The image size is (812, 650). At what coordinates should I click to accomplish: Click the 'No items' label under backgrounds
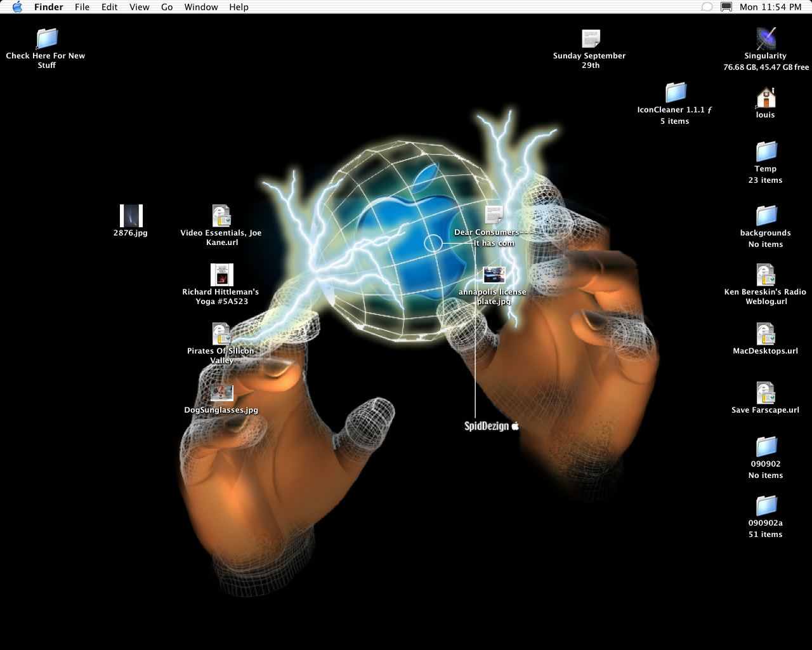[766, 244]
